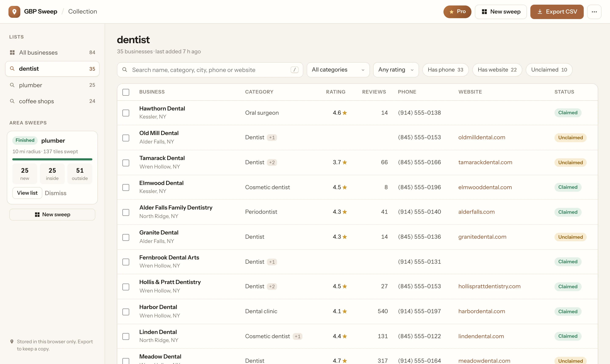Click the grid icon beside All businesses

click(12, 52)
